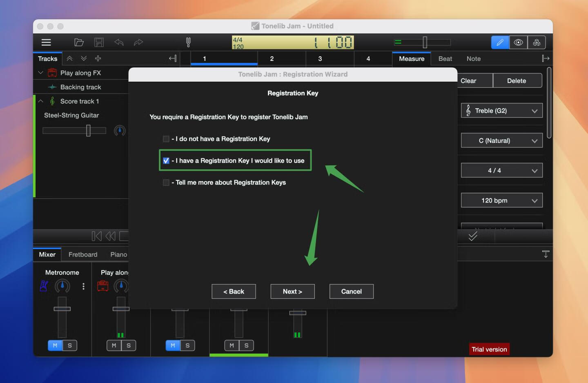The width and height of the screenshot is (588, 383).
Task: Add a new track with plus icon
Action: tap(98, 58)
